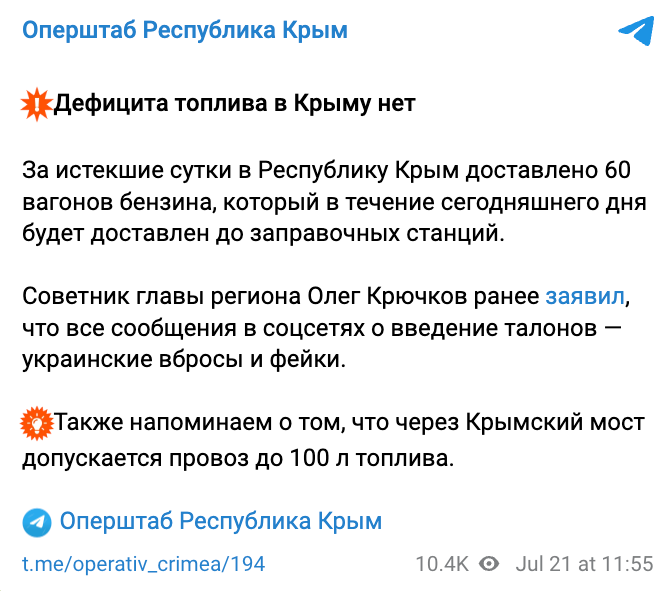668x591 pixels.
Task: Click the phrase введение талонов
Action: point(494,328)
